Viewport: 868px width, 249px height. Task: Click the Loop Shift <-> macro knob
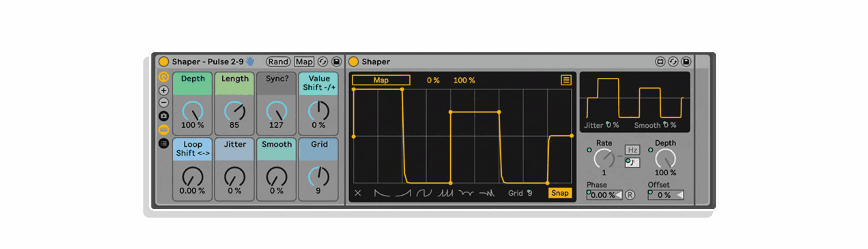click(193, 176)
